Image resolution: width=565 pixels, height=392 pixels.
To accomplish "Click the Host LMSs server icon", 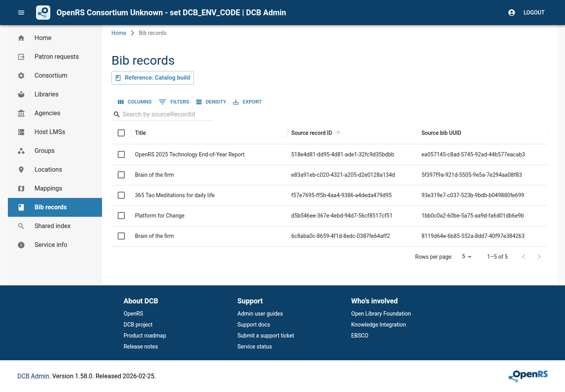I will click(21, 132).
